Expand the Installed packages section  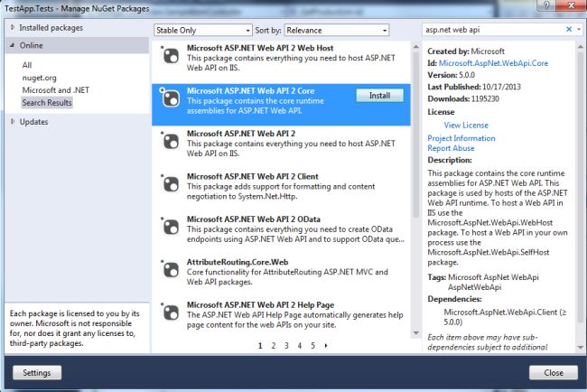[x=13, y=27]
